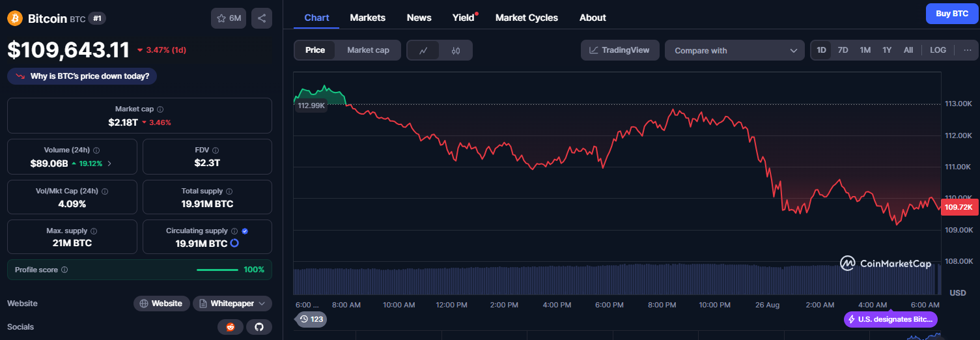Click the 4.09% Vol/Mkt Cap value
Viewport: 980px width, 340px height.
click(72, 203)
